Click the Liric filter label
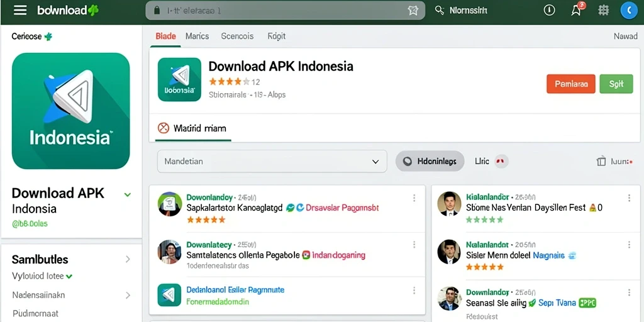Screen dimensions: 644x322 coord(482,162)
